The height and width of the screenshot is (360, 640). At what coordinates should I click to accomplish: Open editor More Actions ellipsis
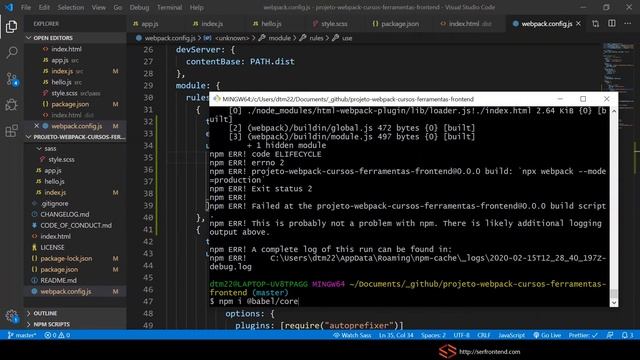click(x=627, y=24)
